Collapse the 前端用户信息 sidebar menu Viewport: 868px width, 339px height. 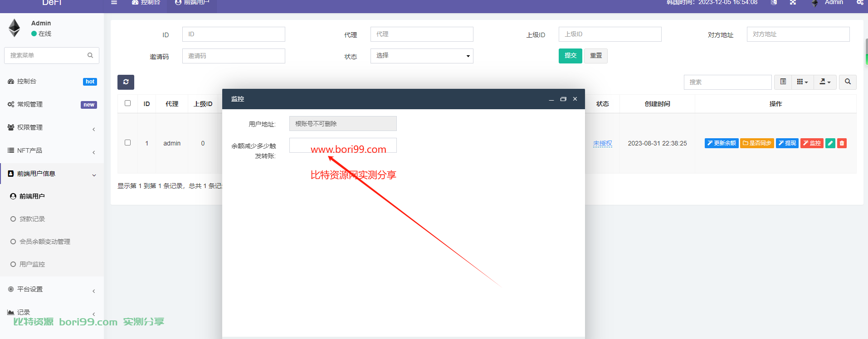pyautogui.click(x=52, y=174)
